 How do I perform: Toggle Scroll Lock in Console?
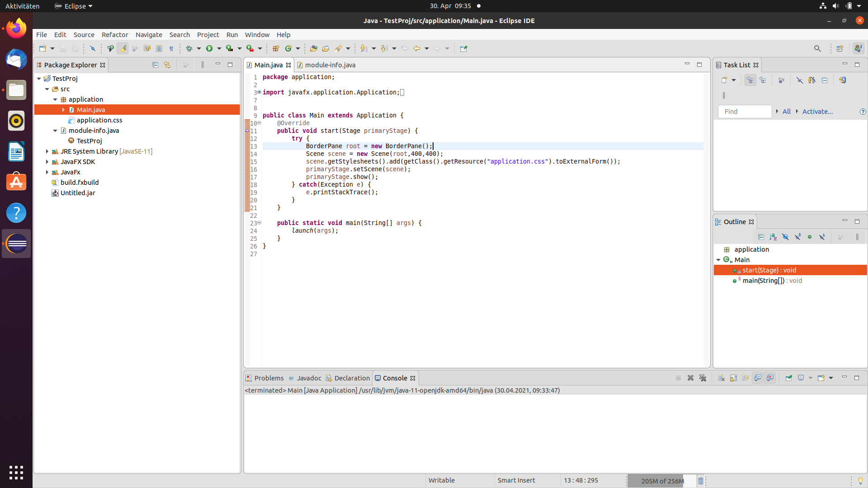pos(733,378)
